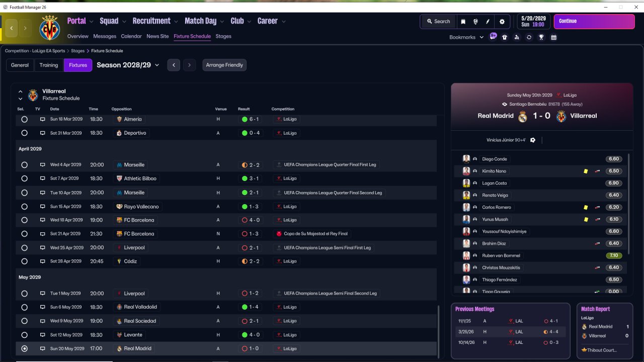Click the TV icon for the Levante fixture
This screenshot has width=644, height=362.
pos(42,335)
